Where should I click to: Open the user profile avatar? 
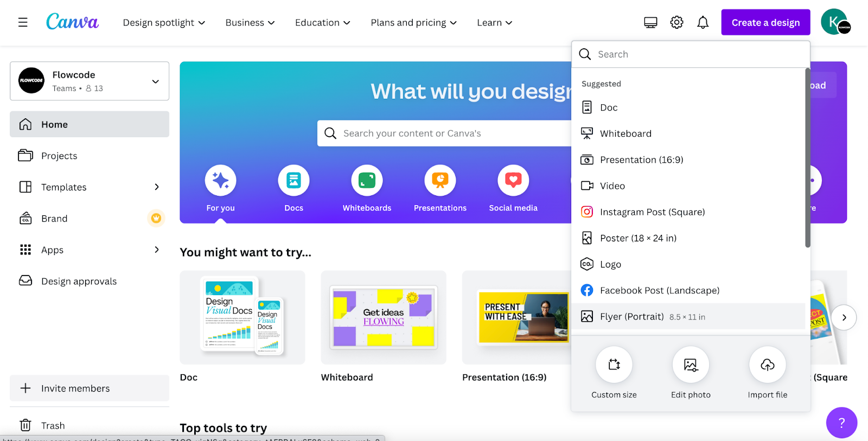pyautogui.click(x=834, y=22)
